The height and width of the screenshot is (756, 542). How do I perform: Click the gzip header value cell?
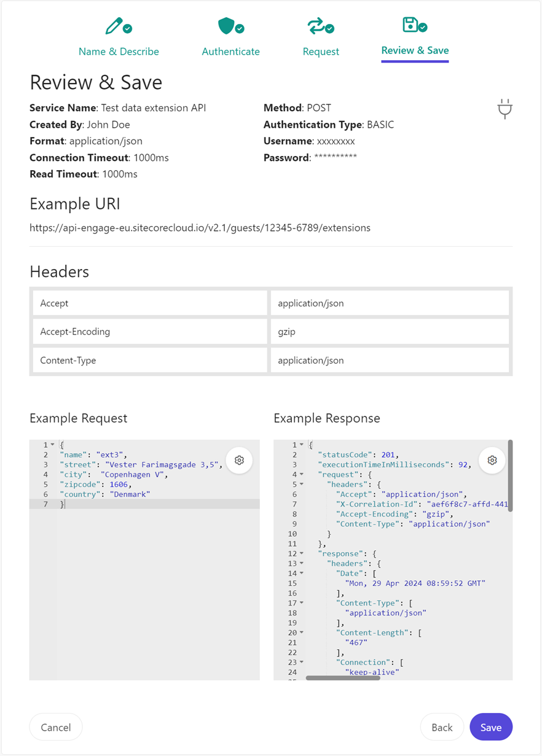click(390, 332)
